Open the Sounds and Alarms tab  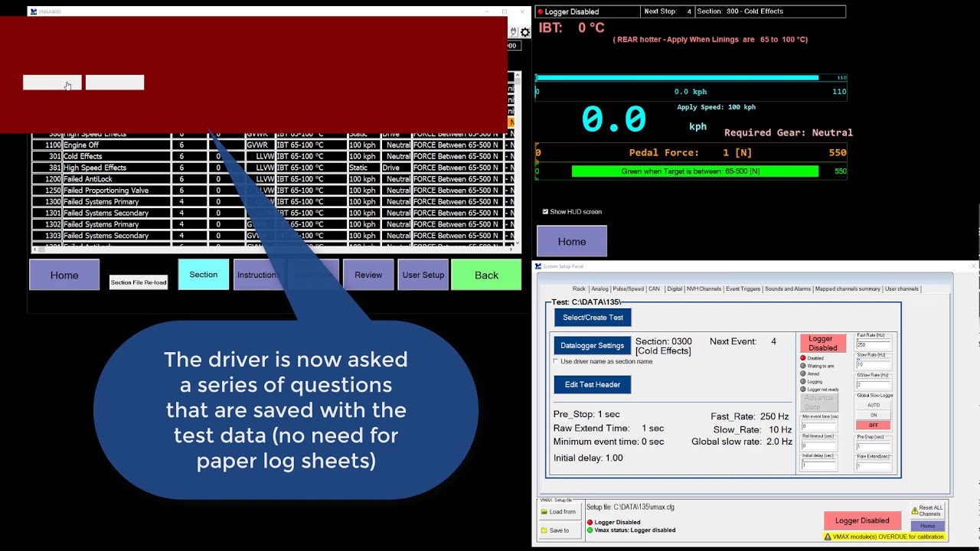788,289
